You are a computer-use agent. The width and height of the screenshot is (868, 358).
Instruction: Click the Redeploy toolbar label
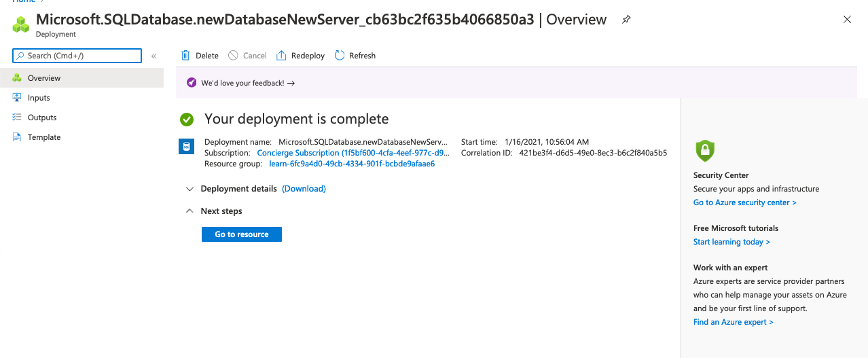tap(308, 56)
